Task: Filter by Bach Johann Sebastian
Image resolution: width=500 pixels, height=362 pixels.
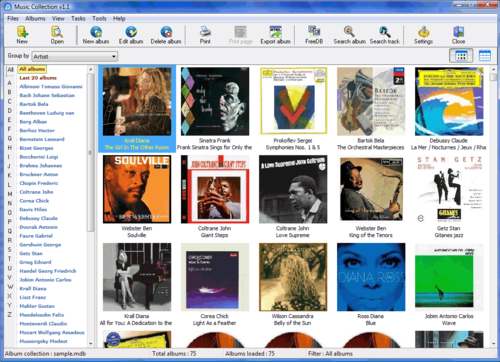Action: 47,95
